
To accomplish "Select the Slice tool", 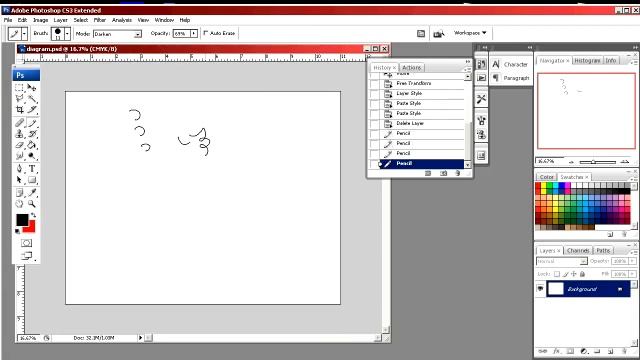I will (32, 109).
